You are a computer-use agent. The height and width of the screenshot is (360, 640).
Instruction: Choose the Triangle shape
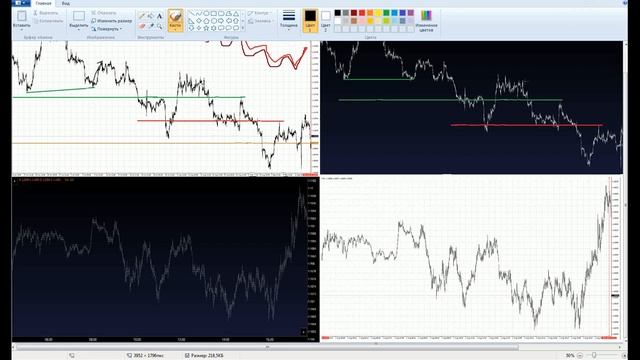click(x=236, y=13)
